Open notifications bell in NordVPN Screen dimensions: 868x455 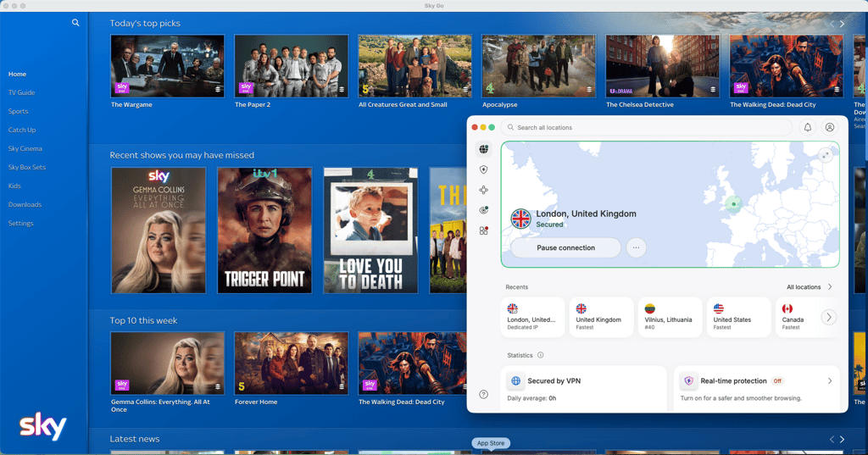[808, 127]
